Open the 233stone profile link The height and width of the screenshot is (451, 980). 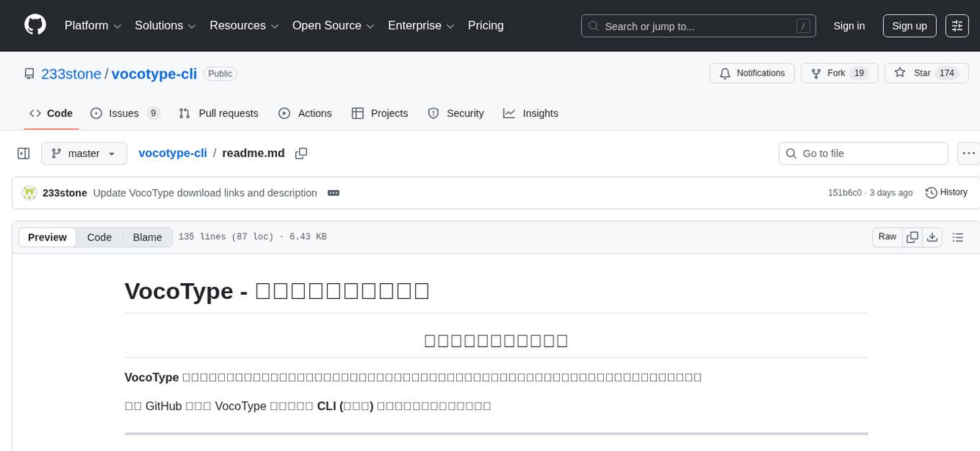(71, 73)
